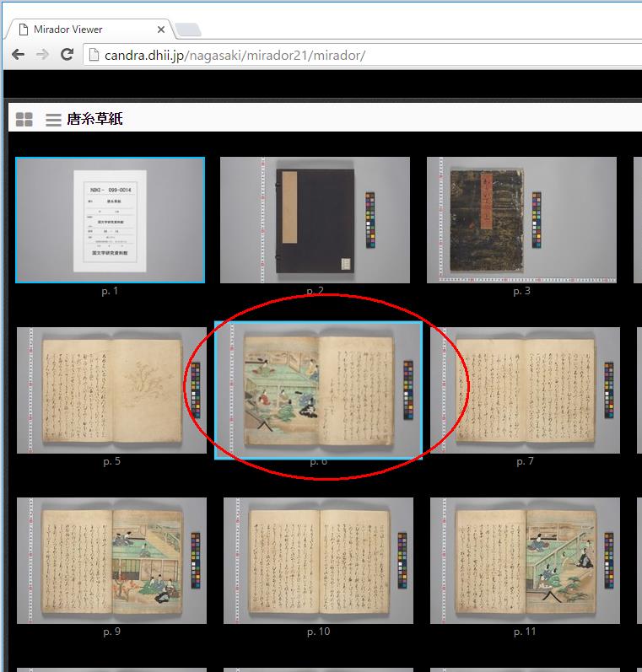This screenshot has height=672, width=642.
Task: Open the p. 2 dark cover thumbnail
Action: coord(315,220)
